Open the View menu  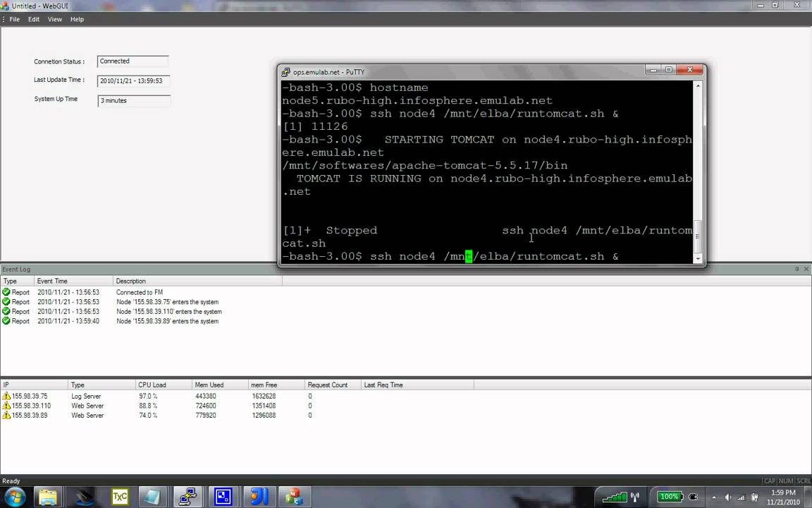[x=55, y=19]
